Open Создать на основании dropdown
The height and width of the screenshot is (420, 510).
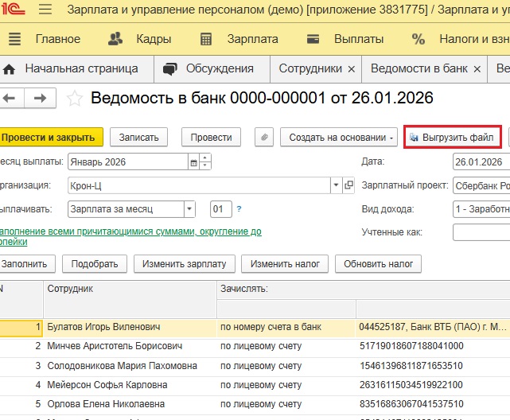coord(339,137)
